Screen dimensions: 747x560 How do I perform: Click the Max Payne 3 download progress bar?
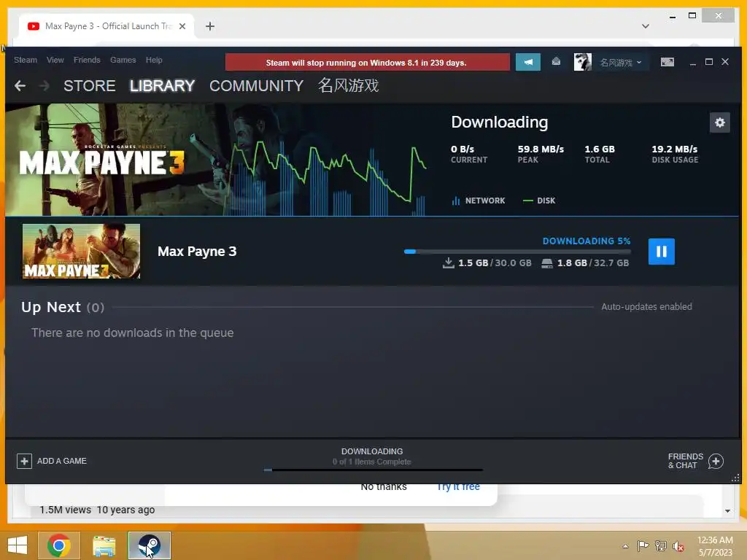click(x=517, y=252)
